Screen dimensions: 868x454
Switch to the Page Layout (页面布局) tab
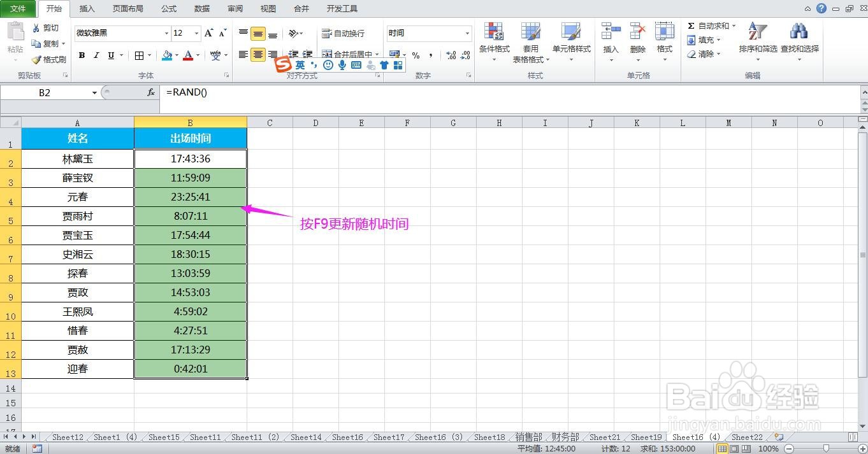pos(128,9)
